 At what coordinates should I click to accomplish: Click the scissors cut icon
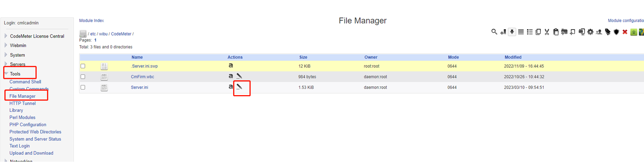click(547, 32)
